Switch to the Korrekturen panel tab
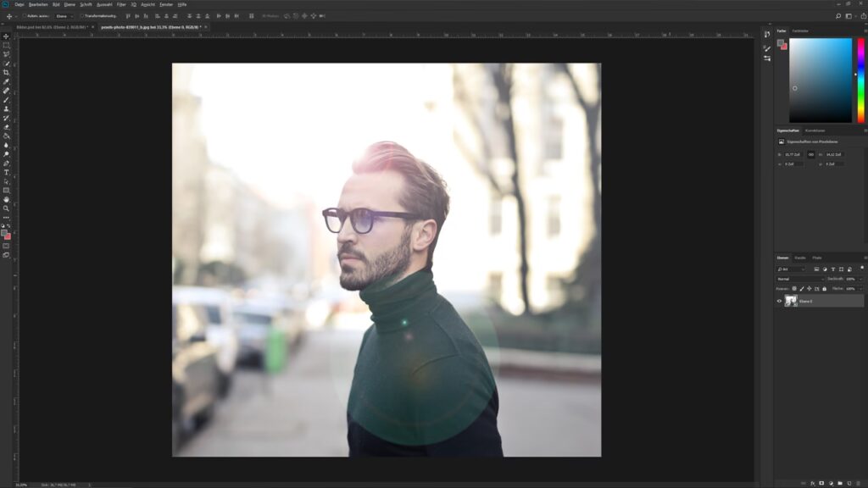 [815, 130]
